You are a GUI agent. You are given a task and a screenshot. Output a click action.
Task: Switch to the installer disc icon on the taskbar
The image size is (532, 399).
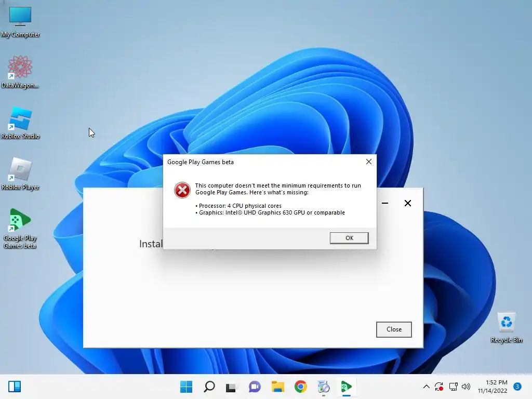pyautogui.click(x=323, y=387)
